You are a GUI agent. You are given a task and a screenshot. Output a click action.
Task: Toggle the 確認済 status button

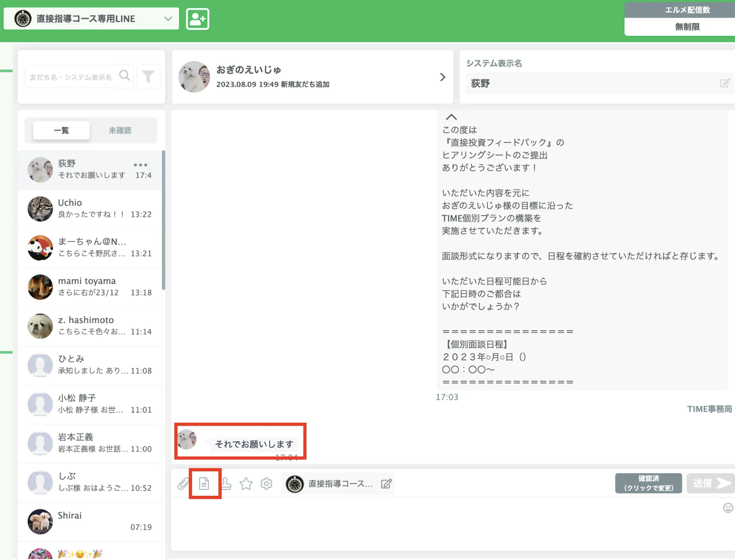pyautogui.click(x=649, y=483)
